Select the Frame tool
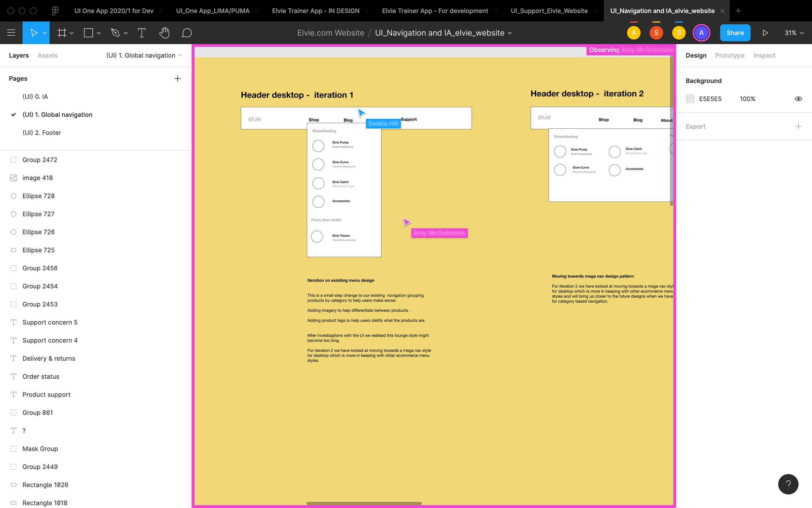The image size is (812, 508). (x=62, y=33)
